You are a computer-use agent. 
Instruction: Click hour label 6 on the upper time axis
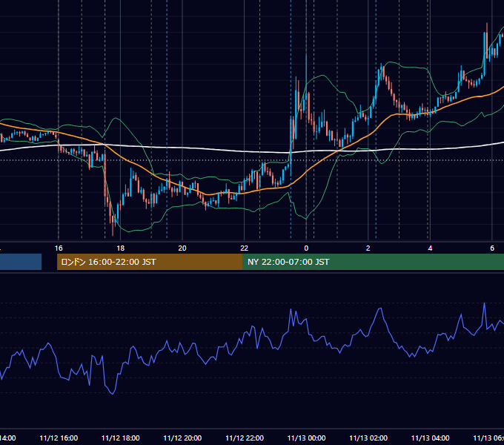pyautogui.click(x=492, y=248)
